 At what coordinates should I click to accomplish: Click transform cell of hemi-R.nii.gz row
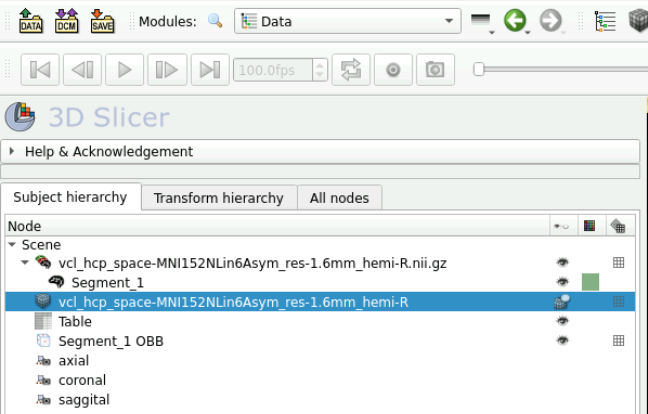point(618,262)
